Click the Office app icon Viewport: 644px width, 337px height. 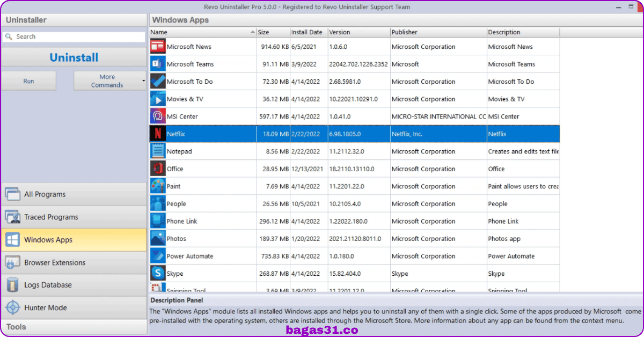tap(158, 169)
